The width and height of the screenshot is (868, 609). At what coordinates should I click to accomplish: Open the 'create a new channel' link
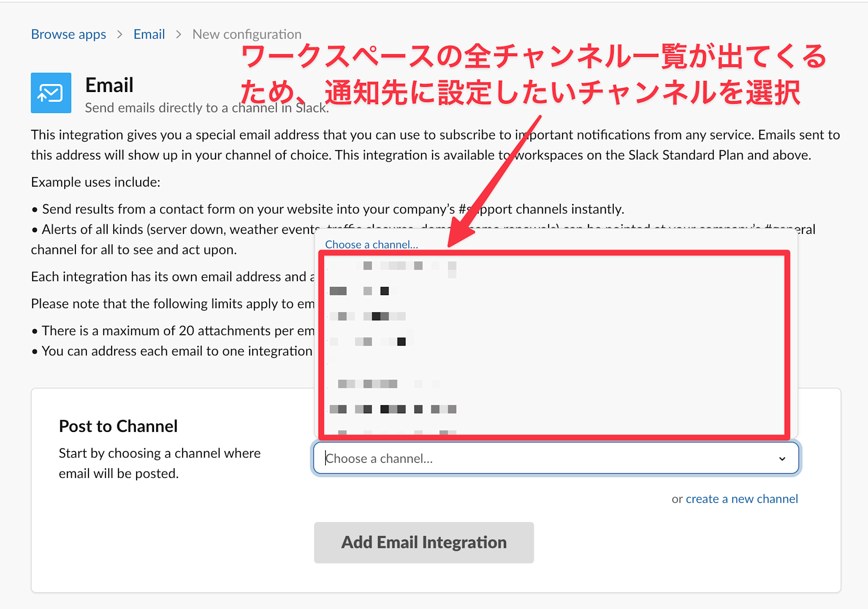742,499
